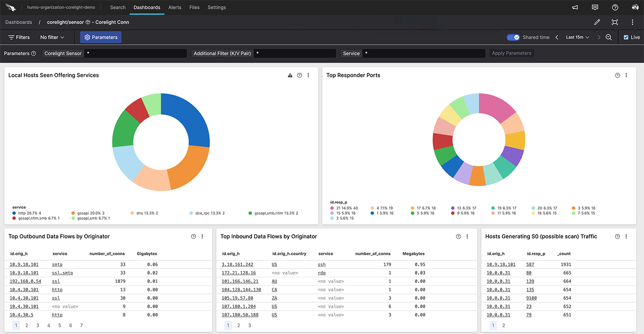Open the Last 15m time range dropdown
644x334 pixels.
(577, 37)
